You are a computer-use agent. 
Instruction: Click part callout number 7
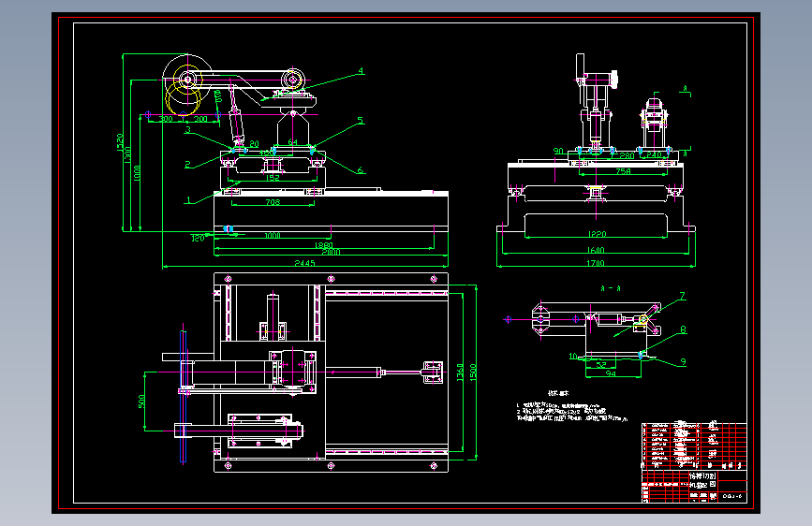click(x=683, y=296)
